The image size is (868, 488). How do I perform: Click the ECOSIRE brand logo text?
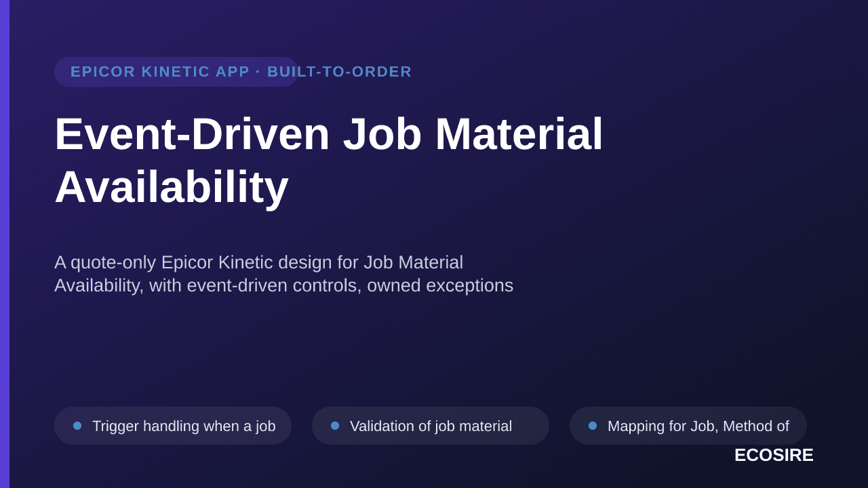point(774,455)
